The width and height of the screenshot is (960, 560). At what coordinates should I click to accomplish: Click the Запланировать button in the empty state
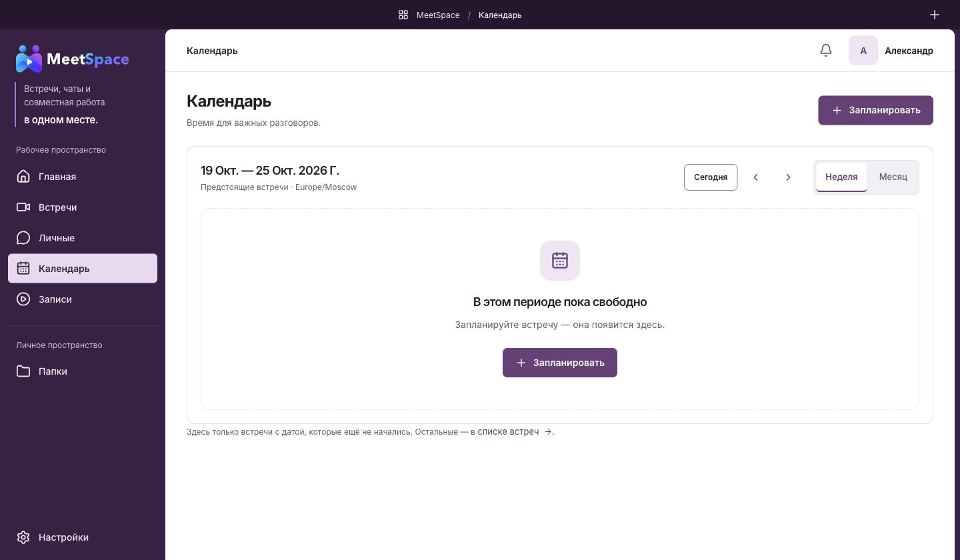[560, 363]
